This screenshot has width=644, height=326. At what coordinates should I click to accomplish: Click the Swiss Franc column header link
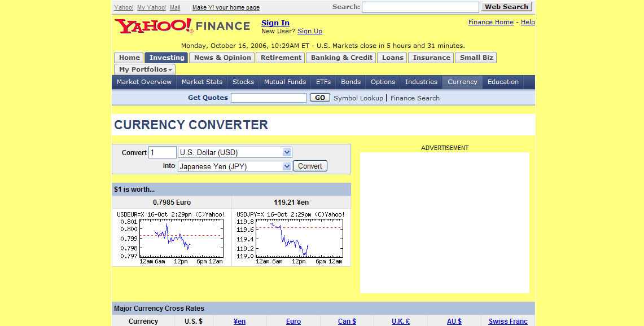pos(508,321)
